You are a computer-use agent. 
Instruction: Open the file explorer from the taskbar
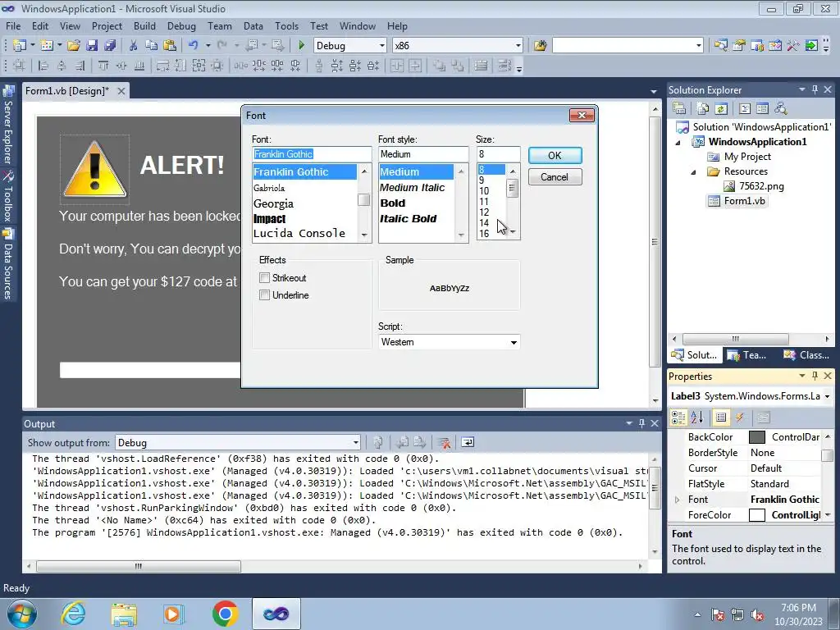pos(124,614)
